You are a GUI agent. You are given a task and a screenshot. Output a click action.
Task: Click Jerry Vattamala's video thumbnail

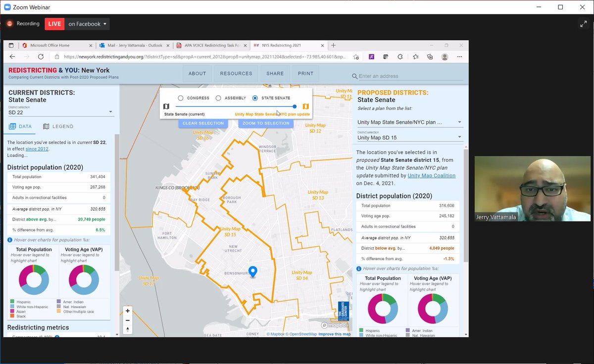532,188
